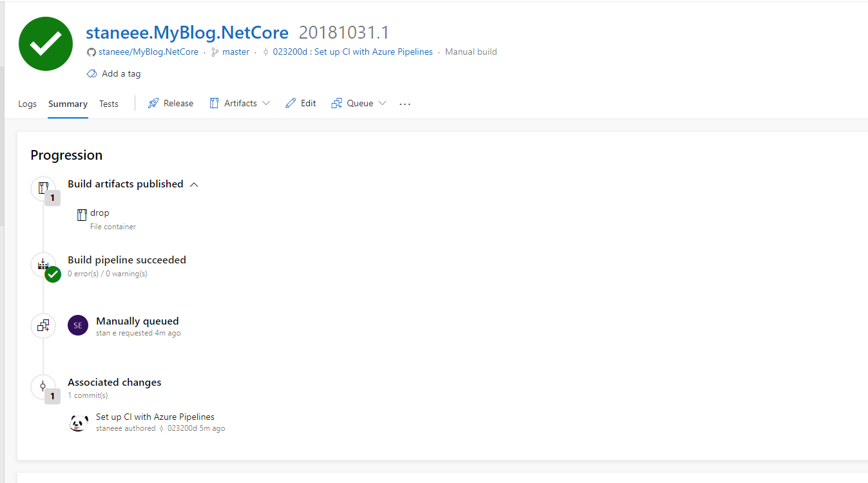Open the staneee/MyBlog.NetCore repository link
Viewport: 868px width, 483px height.
coord(148,52)
